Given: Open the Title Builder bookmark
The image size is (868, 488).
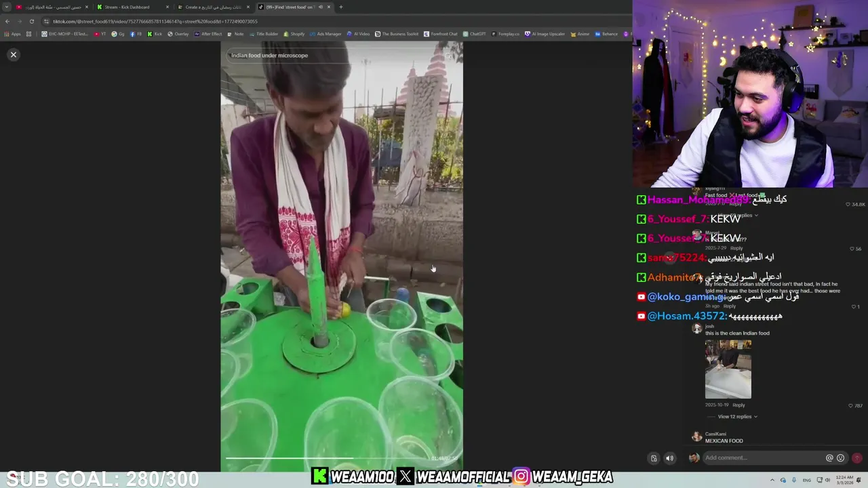Looking at the screenshot, I should click(x=264, y=34).
